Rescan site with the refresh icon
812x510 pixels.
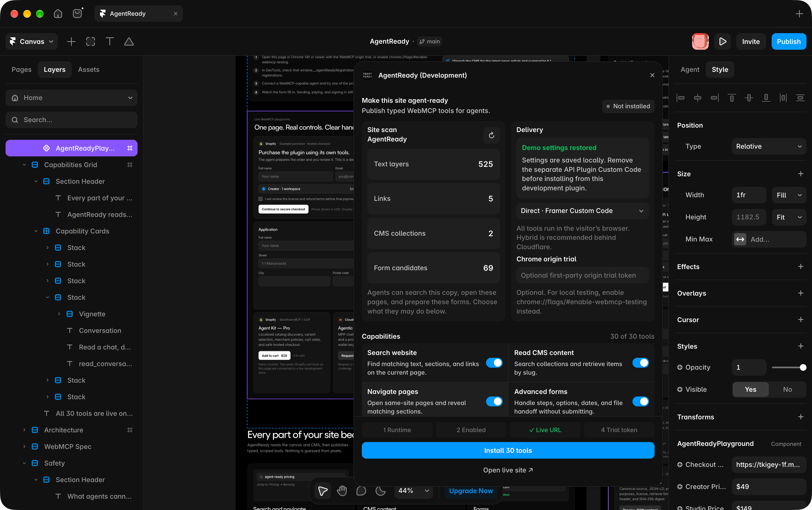point(491,135)
